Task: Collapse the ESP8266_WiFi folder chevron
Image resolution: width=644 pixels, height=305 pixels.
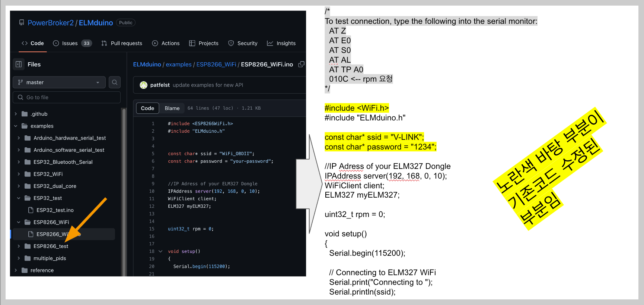Action: tap(19, 222)
